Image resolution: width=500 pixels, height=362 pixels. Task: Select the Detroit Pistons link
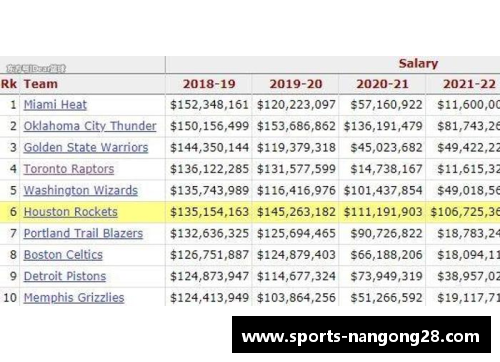click(65, 276)
